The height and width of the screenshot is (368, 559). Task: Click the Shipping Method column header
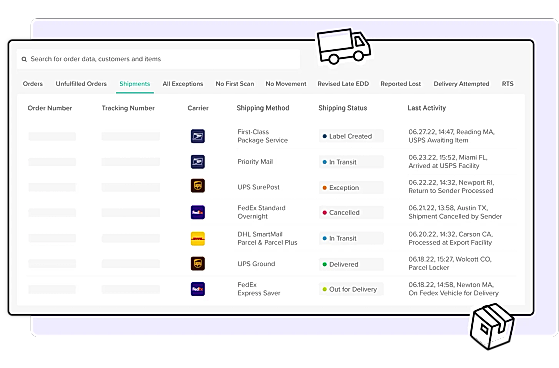click(263, 108)
